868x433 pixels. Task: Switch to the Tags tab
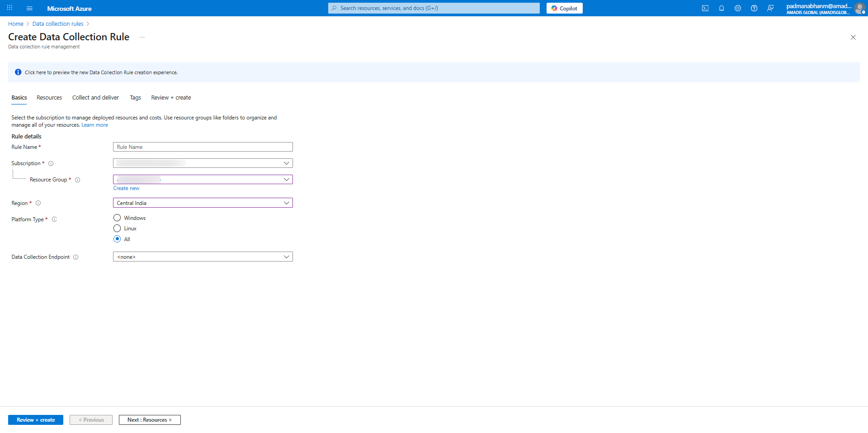pyautogui.click(x=135, y=98)
